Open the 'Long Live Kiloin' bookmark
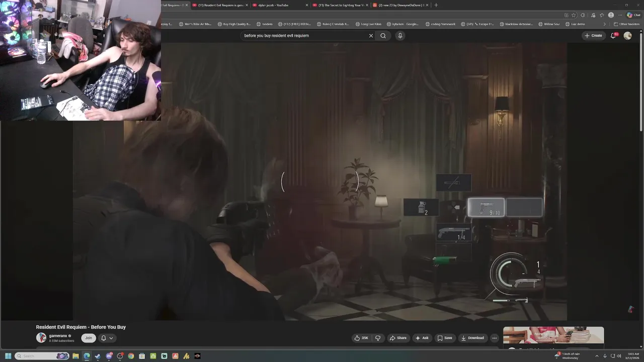 point(368,24)
